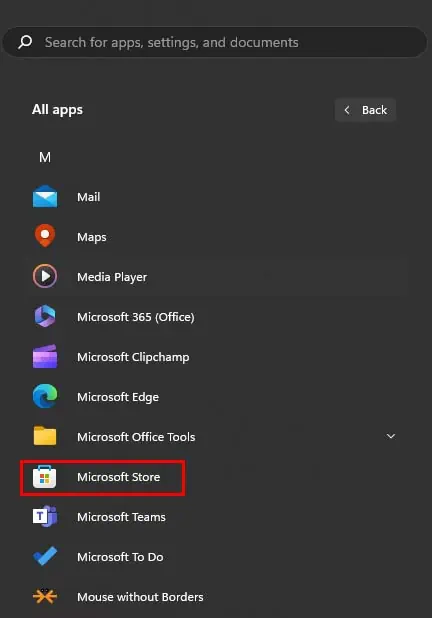Screen dimensions: 432x618
Task: Select 'Microsoft 365 (Office)' text
Action: click(136, 317)
